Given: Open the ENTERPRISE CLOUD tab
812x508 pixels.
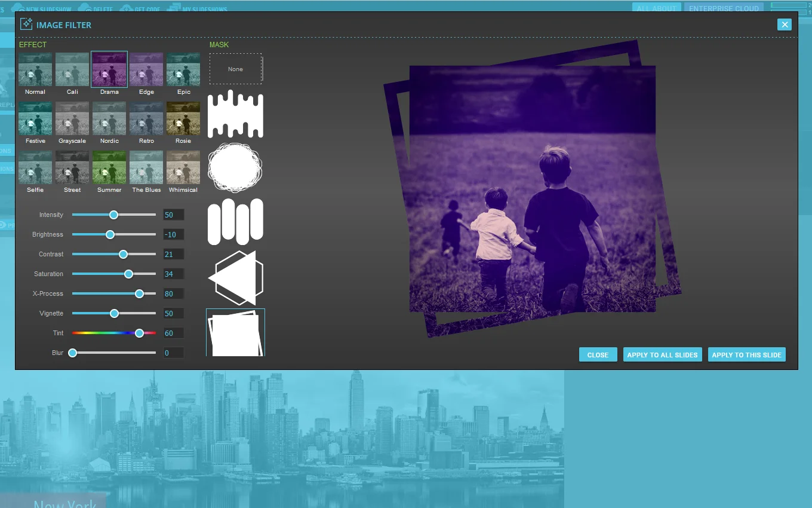Looking at the screenshot, I should (x=724, y=8).
